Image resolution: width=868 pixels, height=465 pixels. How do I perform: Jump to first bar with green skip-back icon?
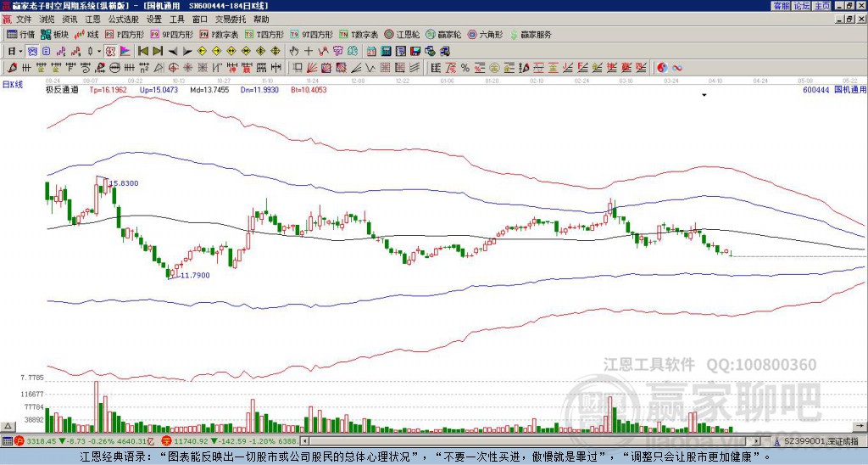143,51
